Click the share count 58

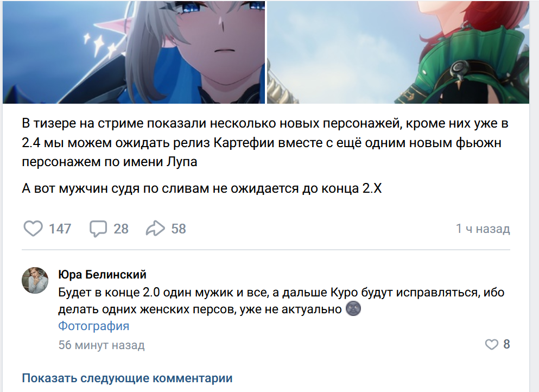click(179, 229)
